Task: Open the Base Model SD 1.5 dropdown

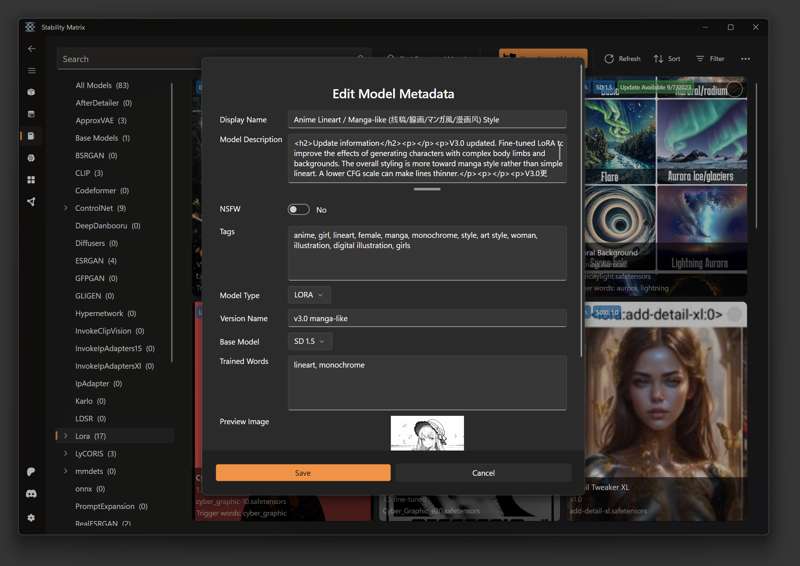Action: [309, 342]
